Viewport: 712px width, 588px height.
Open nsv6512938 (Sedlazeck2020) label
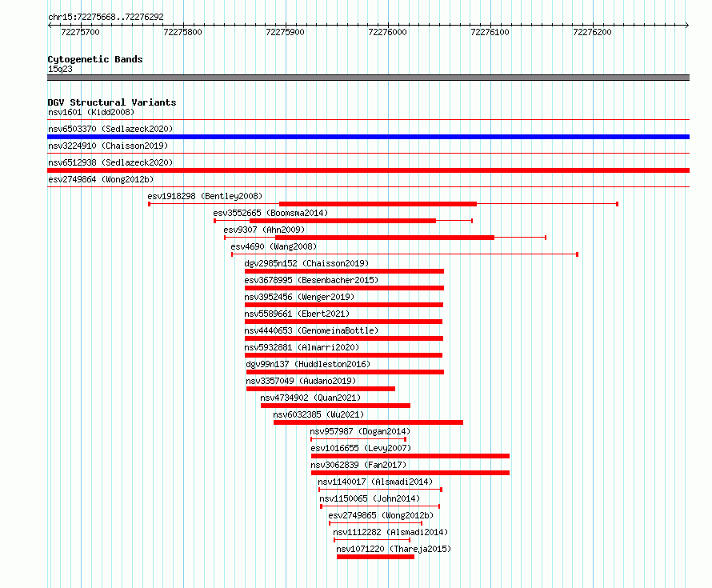pyautogui.click(x=110, y=162)
